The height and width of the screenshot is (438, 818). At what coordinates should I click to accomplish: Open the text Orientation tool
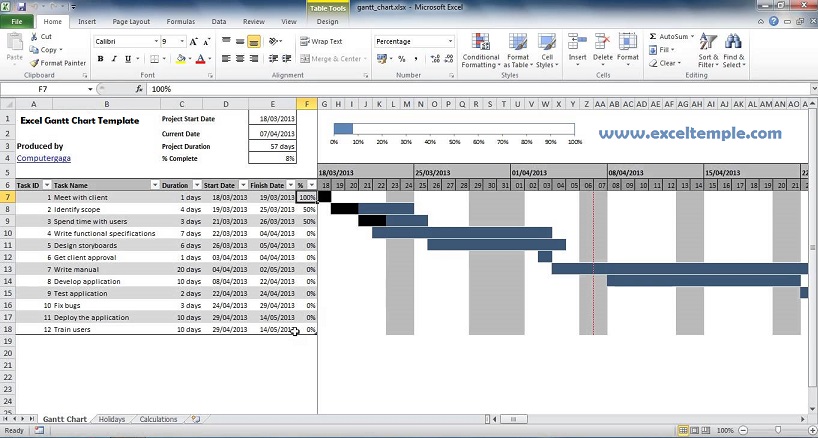[275, 41]
